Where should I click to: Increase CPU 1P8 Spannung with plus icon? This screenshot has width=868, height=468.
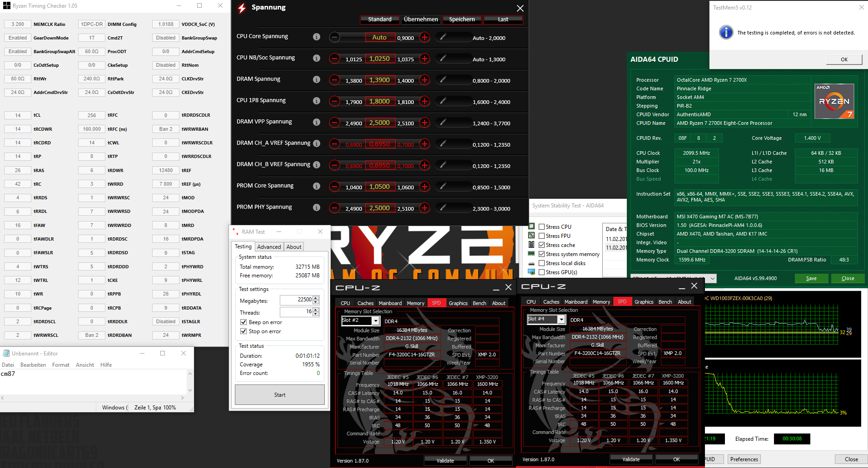425,101
